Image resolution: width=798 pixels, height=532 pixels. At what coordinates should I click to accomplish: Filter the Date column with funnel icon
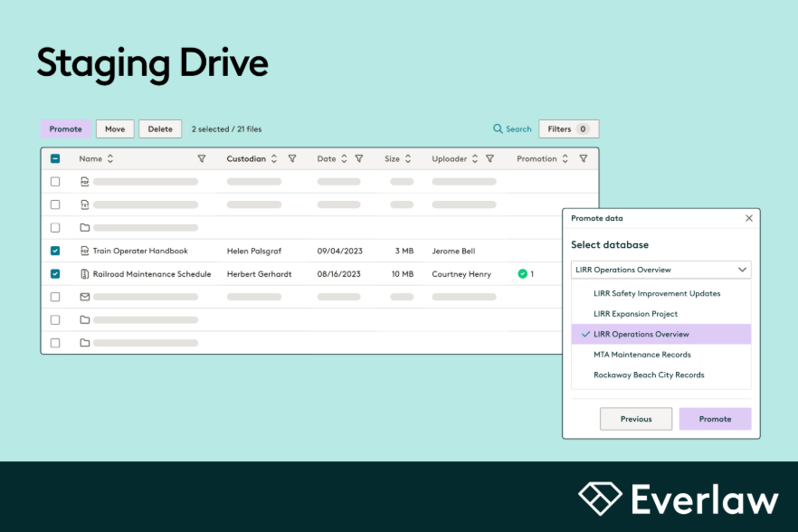tap(359, 159)
